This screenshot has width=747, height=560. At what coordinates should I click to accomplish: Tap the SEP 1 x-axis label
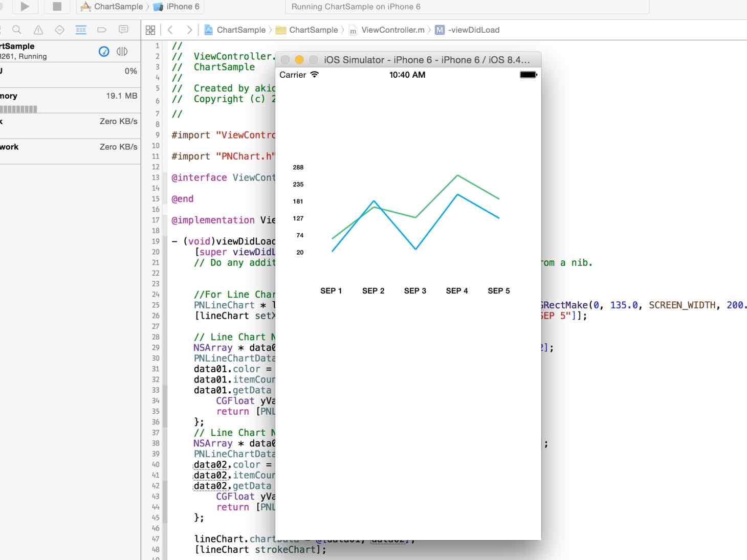pos(331,290)
